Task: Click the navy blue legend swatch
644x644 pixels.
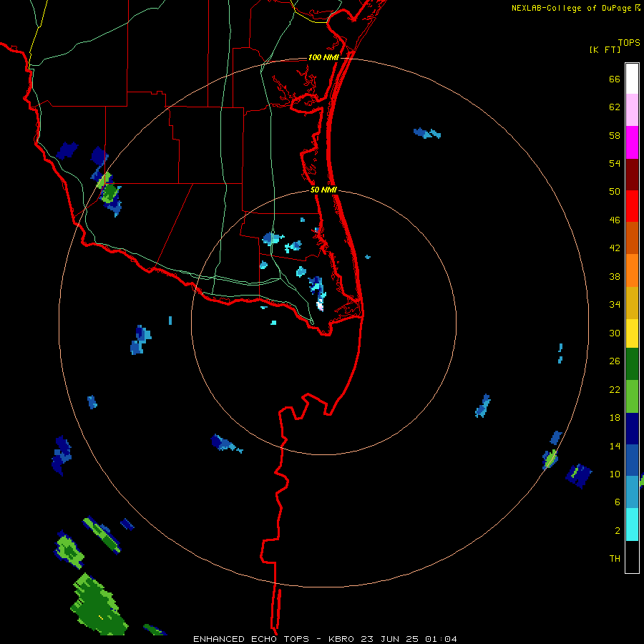Action: pos(632,429)
